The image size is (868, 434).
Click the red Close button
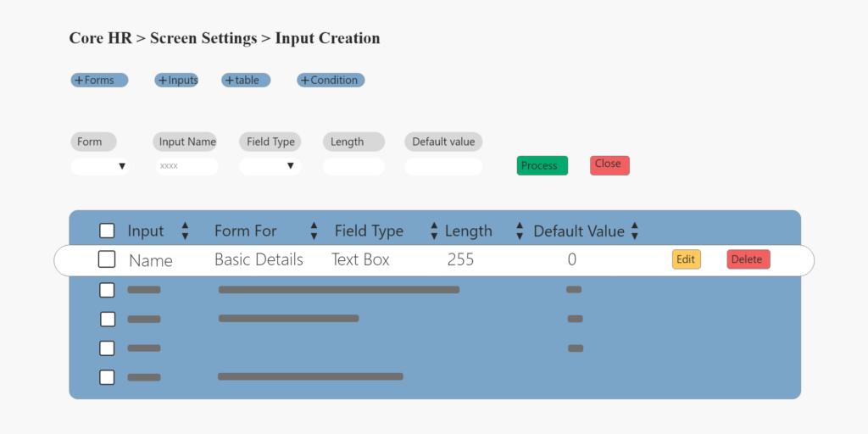pos(609,165)
